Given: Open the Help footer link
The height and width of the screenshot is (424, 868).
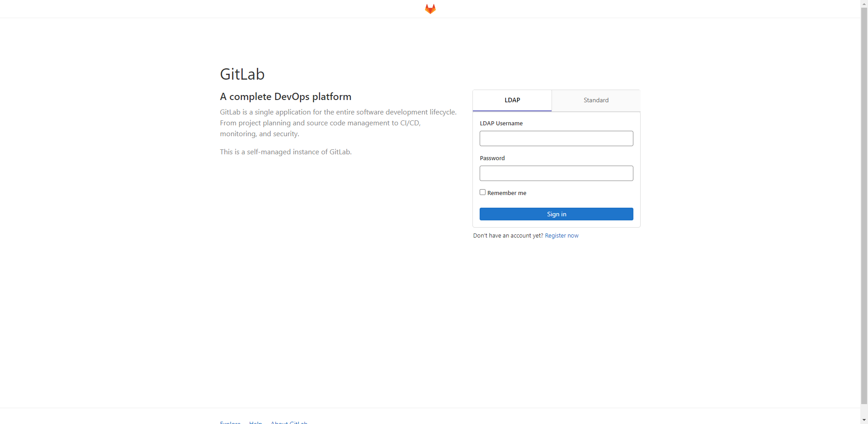Looking at the screenshot, I should (255, 422).
